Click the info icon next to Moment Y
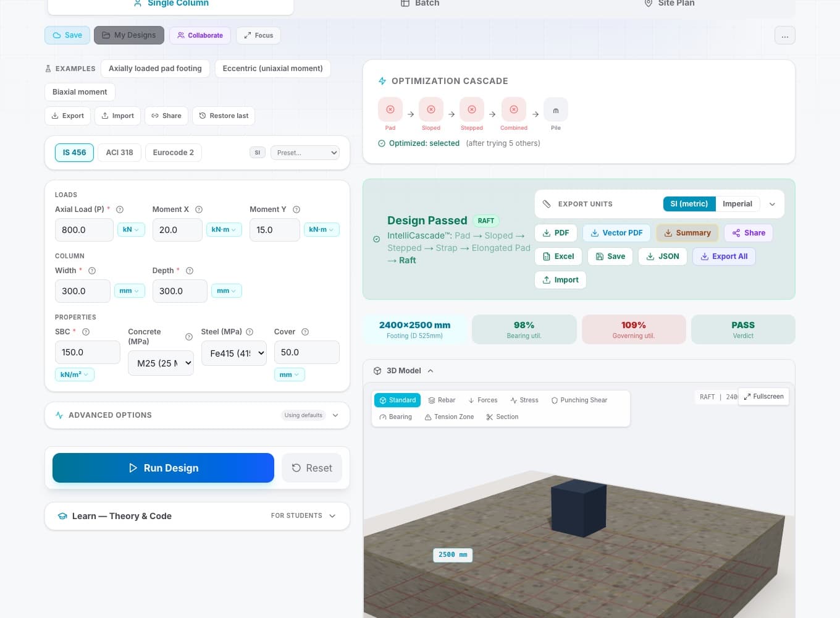 tap(296, 210)
